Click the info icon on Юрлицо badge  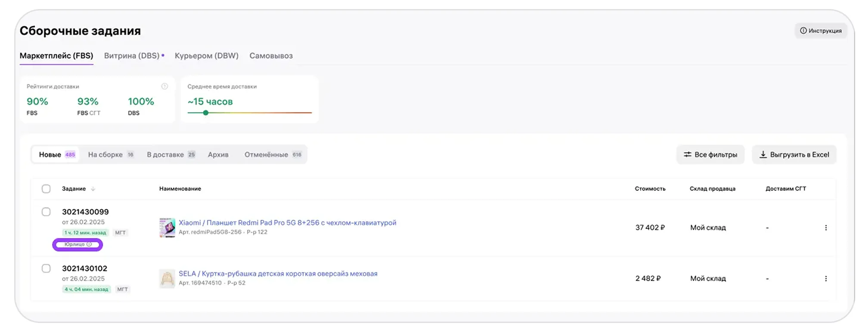tap(89, 245)
